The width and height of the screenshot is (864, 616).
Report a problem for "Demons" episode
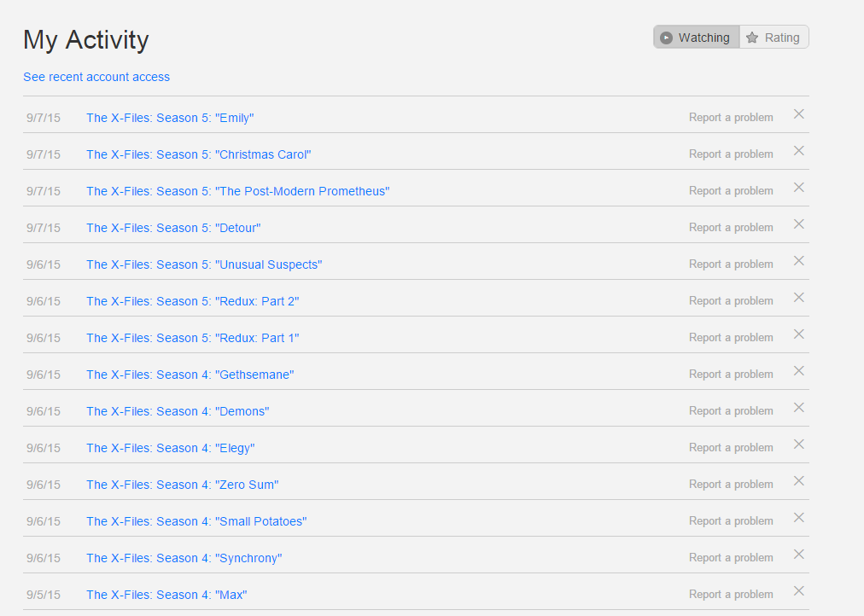731,411
